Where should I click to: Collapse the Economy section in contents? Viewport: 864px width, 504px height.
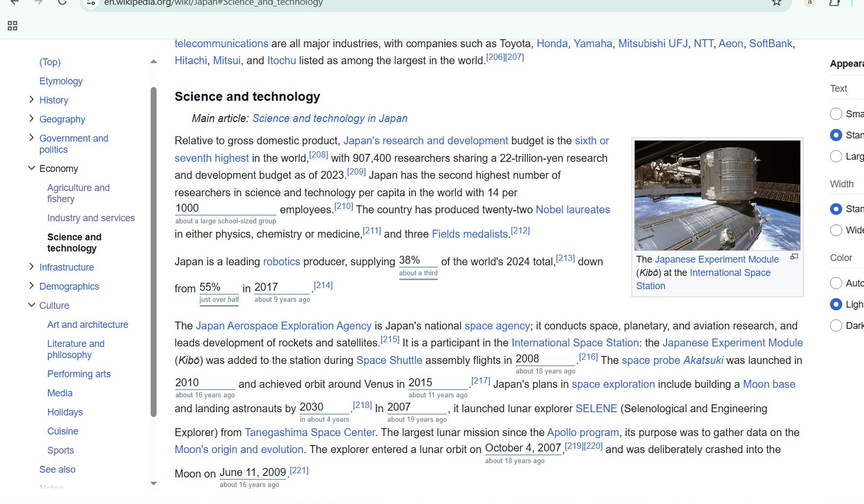coord(31,168)
